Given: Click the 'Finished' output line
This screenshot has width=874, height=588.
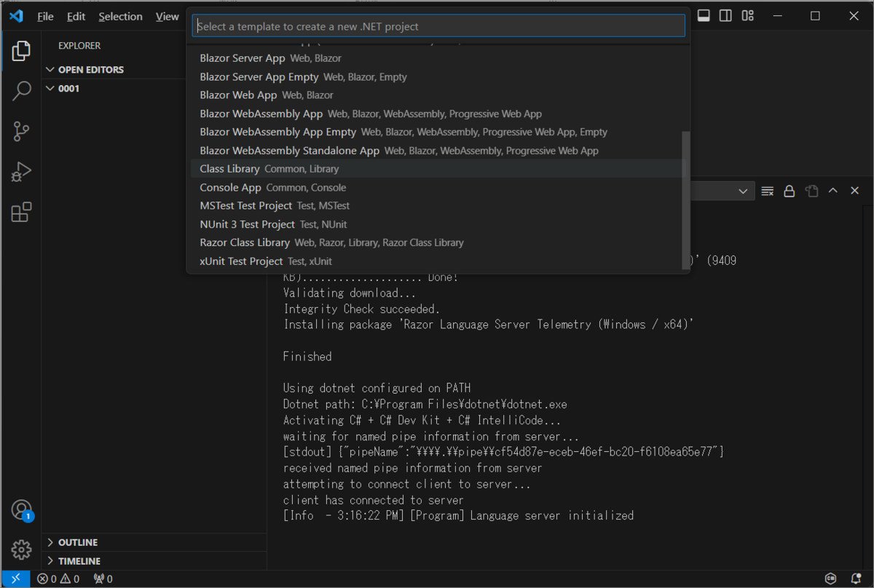Looking at the screenshot, I should (307, 357).
